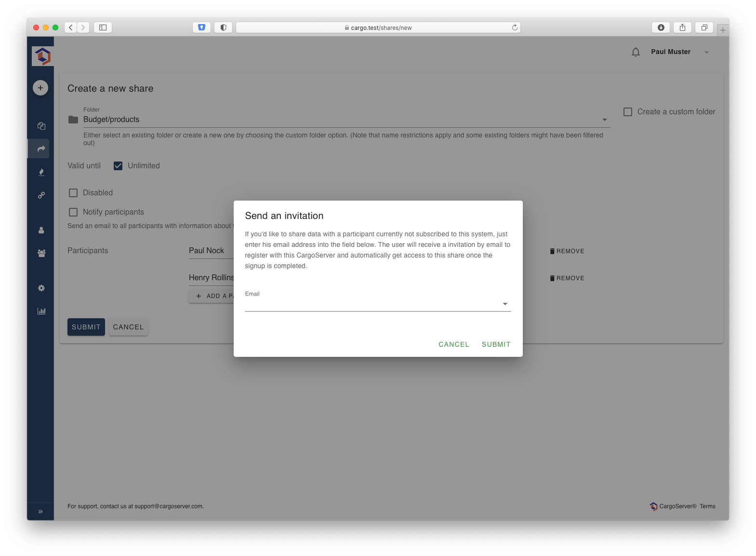Select the Paul Nock participant field

211,251
